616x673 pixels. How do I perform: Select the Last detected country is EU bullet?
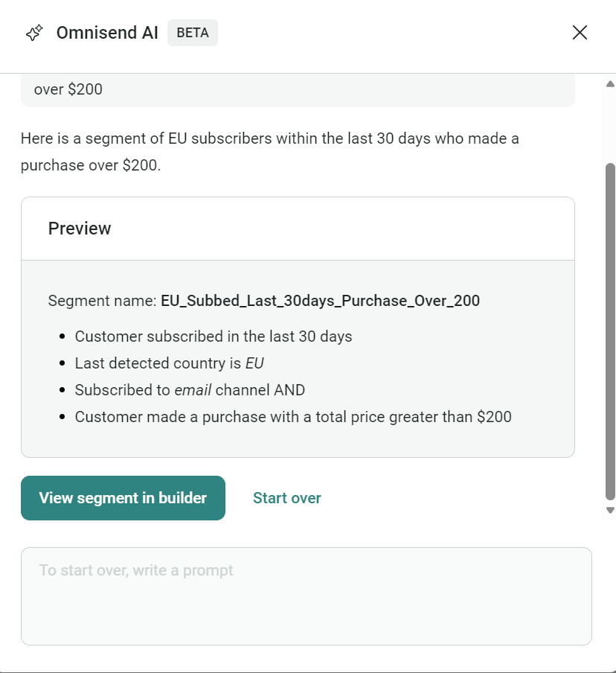[165, 363]
